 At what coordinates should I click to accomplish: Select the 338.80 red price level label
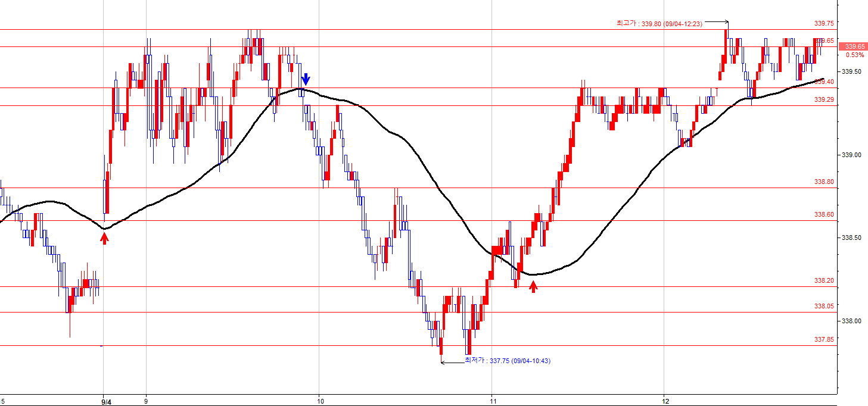pos(824,182)
